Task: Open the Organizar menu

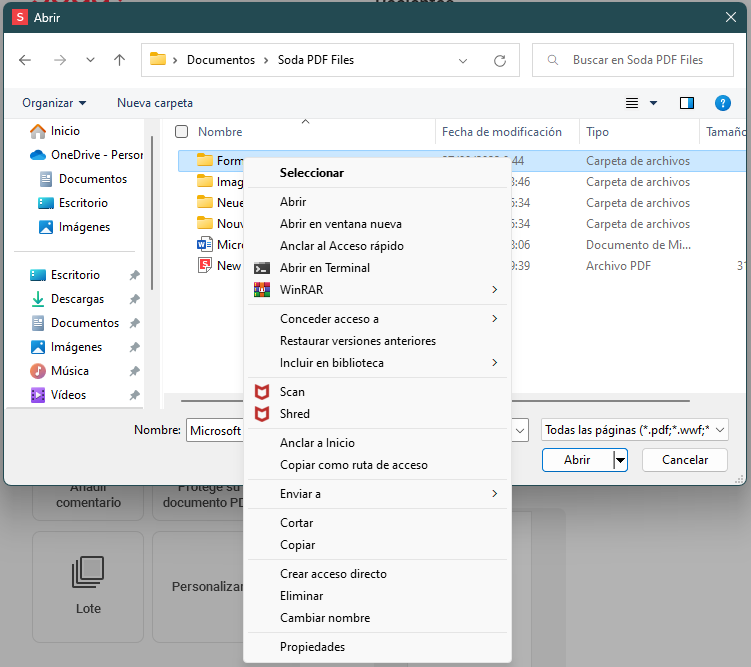Action: (x=54, y=103)
